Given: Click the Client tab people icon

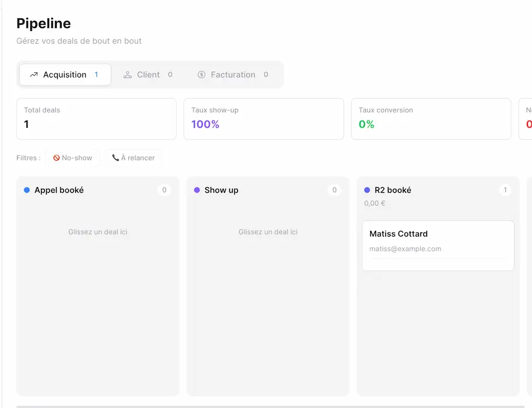Looking at the screenshot, I should coord(128,75).
